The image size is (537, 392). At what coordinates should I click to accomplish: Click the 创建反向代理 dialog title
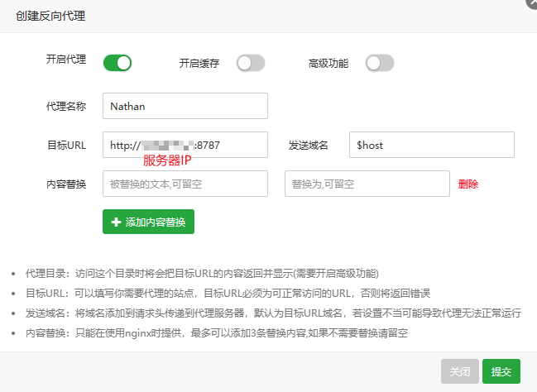pos(50,16)
